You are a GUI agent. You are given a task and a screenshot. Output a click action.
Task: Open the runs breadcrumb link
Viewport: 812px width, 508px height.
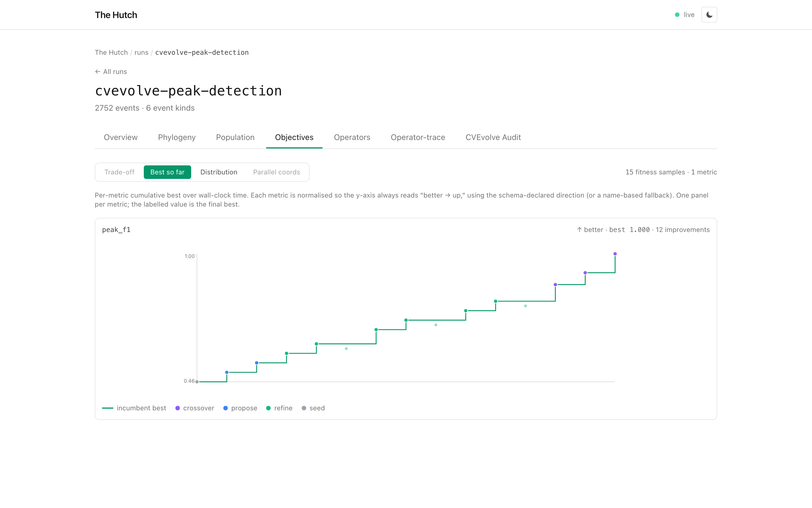click(x=141, y=52)
